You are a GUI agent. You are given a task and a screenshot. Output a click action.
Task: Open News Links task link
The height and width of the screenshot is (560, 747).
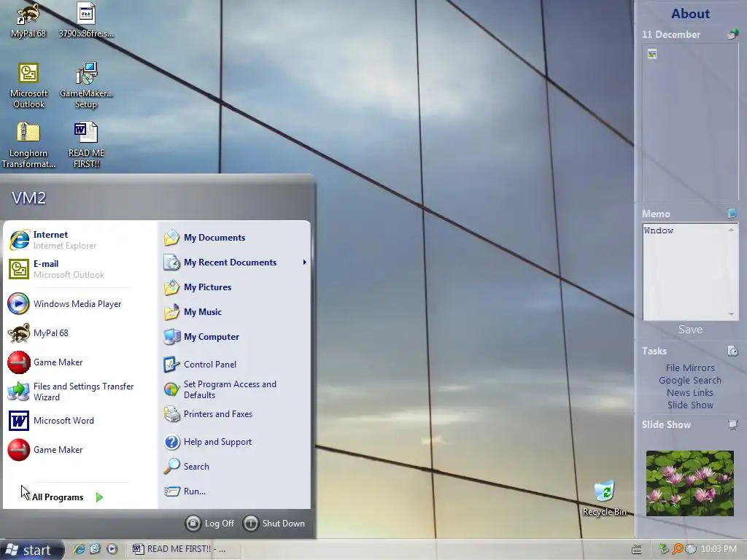pos(690,393)
